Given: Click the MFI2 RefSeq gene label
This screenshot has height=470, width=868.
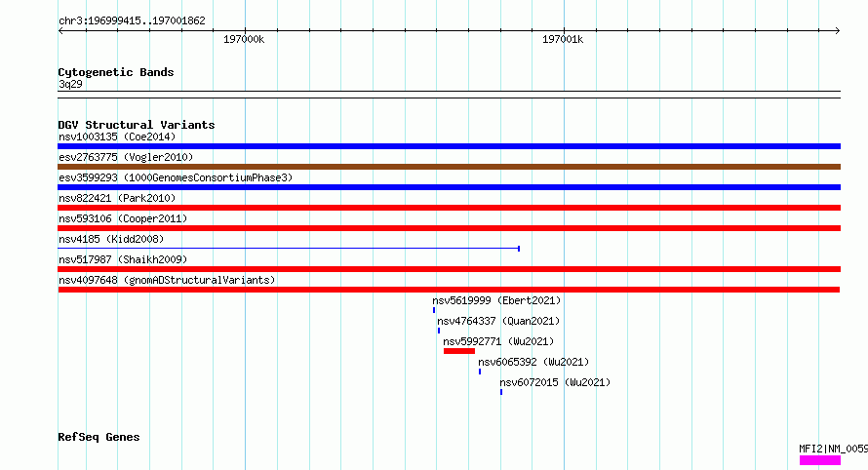Looking at the screenshot, I should pyautogui.click(x=833, y=449).
